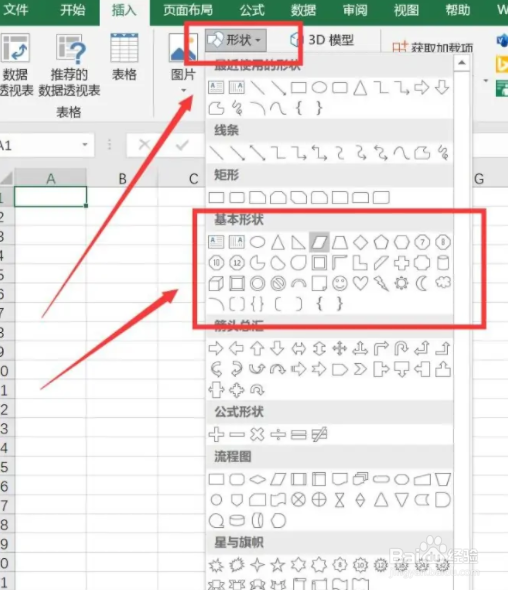
Task: Pick the trapezoid in Basic Shapes
Action: click(339, 242)
